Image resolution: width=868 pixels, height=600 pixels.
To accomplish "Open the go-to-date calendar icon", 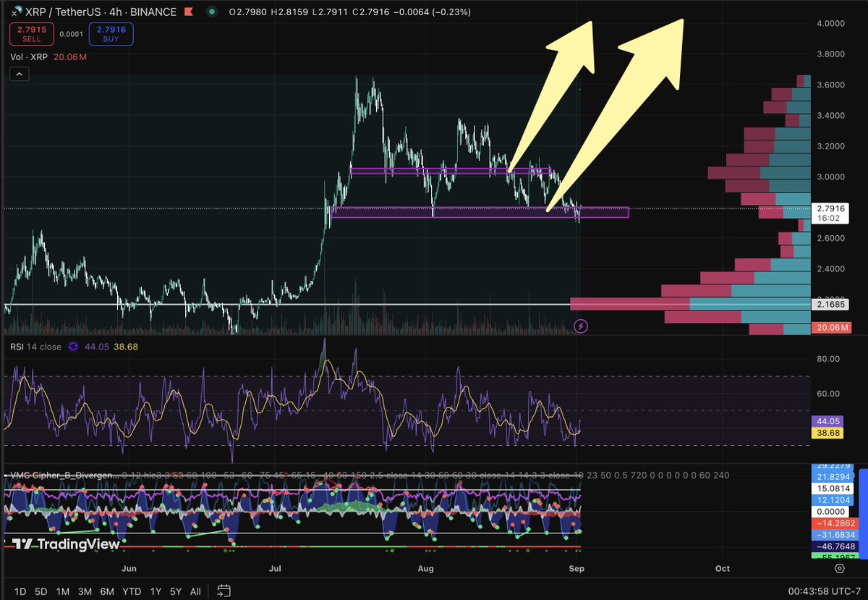I will [x=224, y=591].
